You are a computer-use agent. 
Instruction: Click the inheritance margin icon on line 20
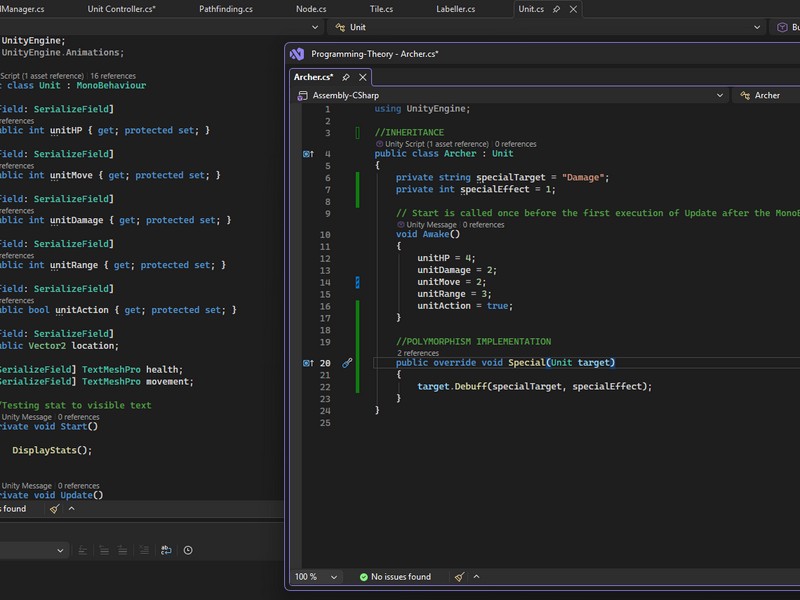point(309,363)
